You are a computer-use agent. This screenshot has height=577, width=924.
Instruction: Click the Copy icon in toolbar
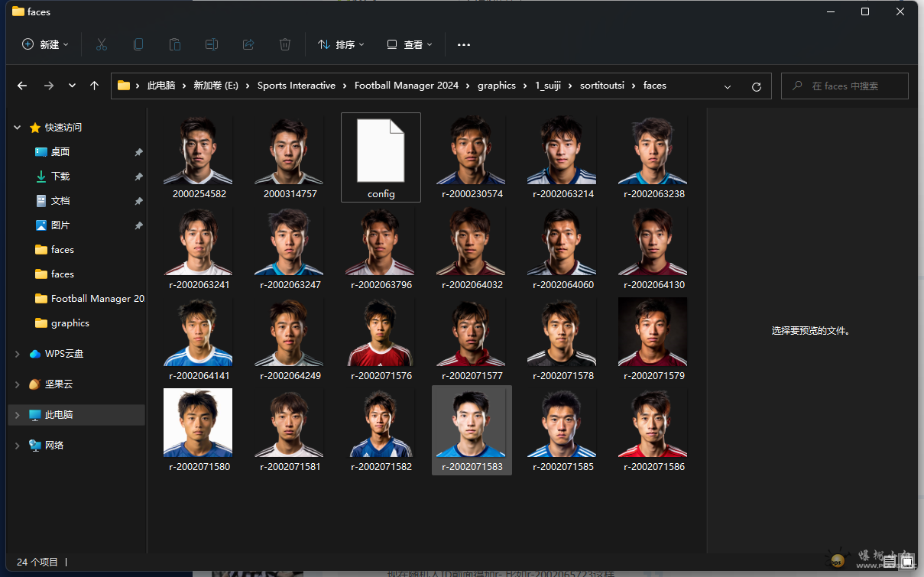(x=138, y=44)
